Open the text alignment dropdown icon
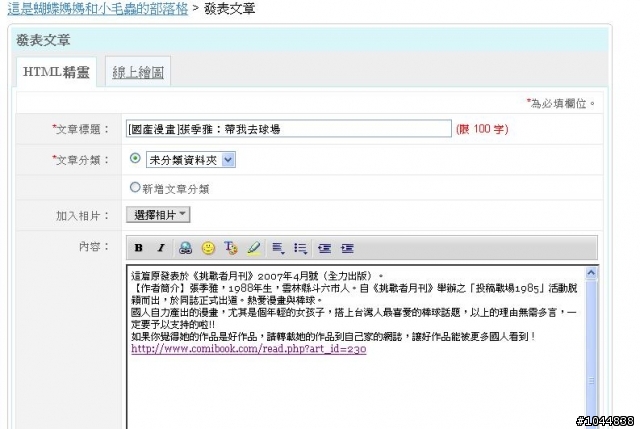 [x=278, y=248]
